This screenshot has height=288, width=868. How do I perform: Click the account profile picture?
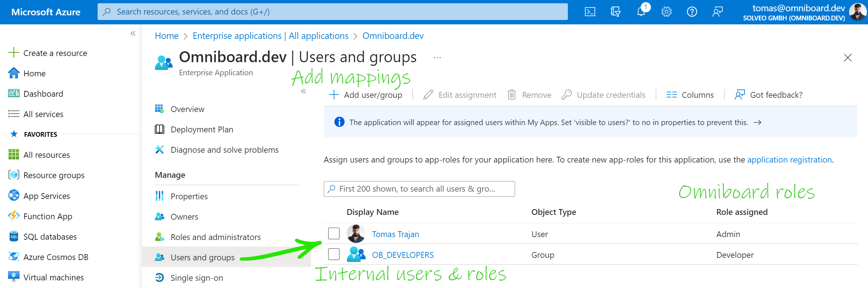coord(858,12)
